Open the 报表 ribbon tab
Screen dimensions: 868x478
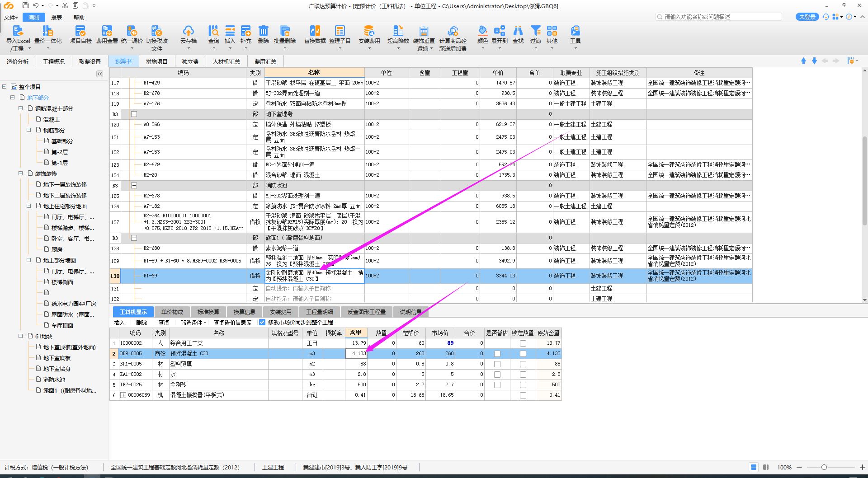[x=57, y=18]
